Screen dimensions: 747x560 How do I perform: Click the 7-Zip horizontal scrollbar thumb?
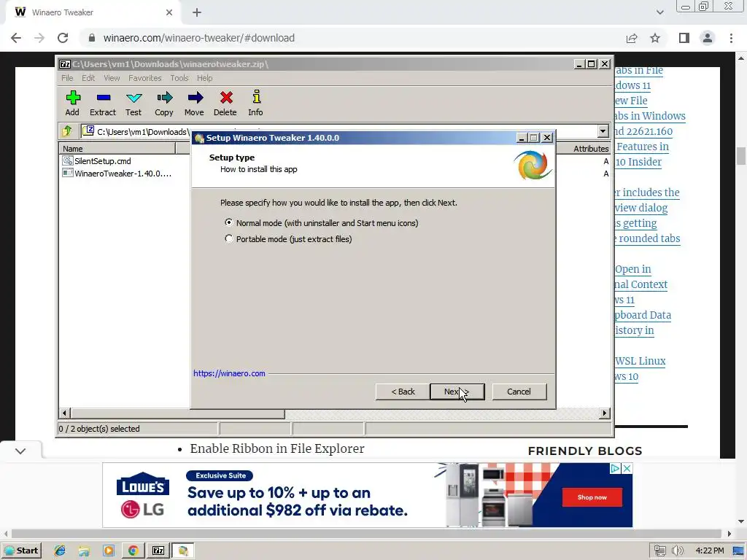[x=178, y=413]
